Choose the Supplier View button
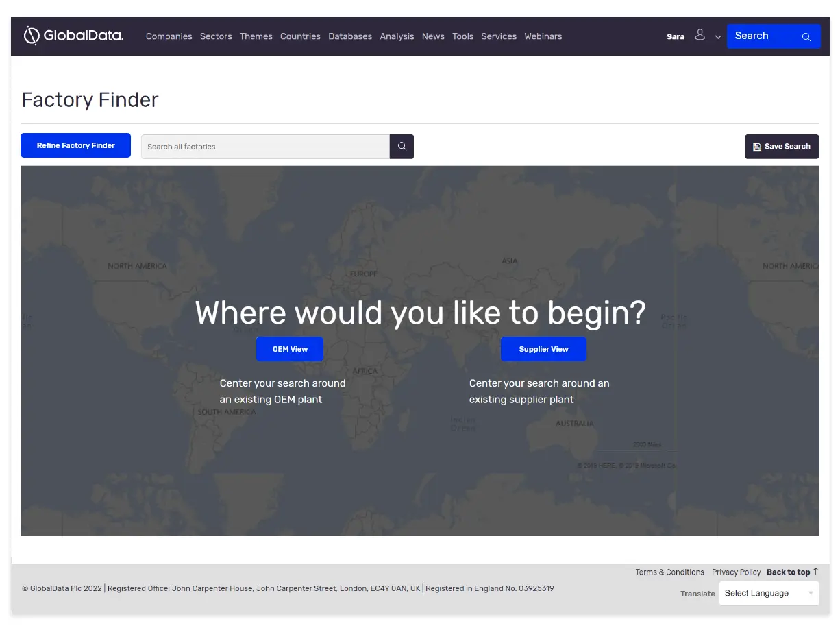 tap(543, 349)
